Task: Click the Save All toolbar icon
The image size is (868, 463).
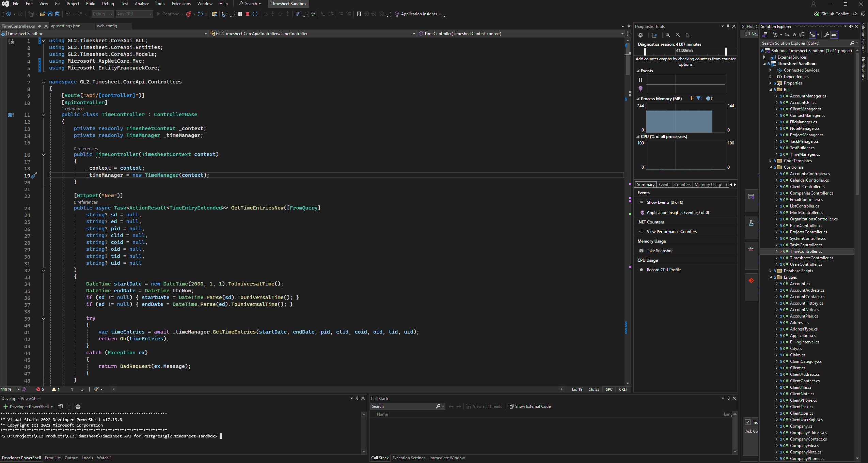Action: tap(58, 14)
